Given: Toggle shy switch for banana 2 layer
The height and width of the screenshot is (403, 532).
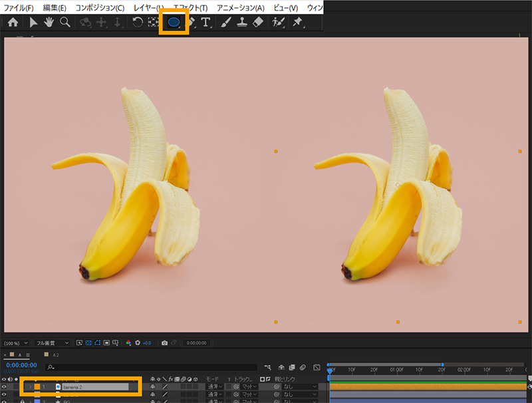Looking at the screenshot, I should point(153,387).
